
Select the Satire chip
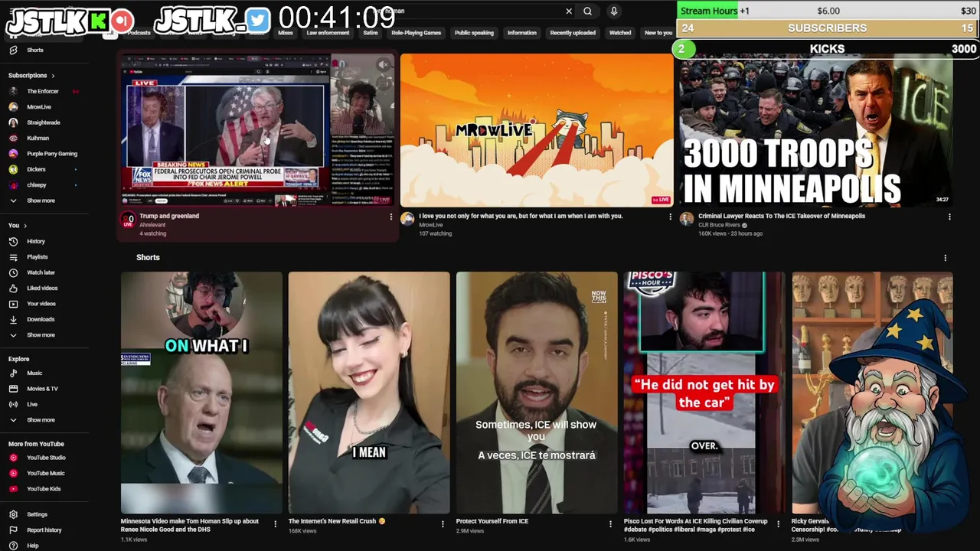pos(371,33)
